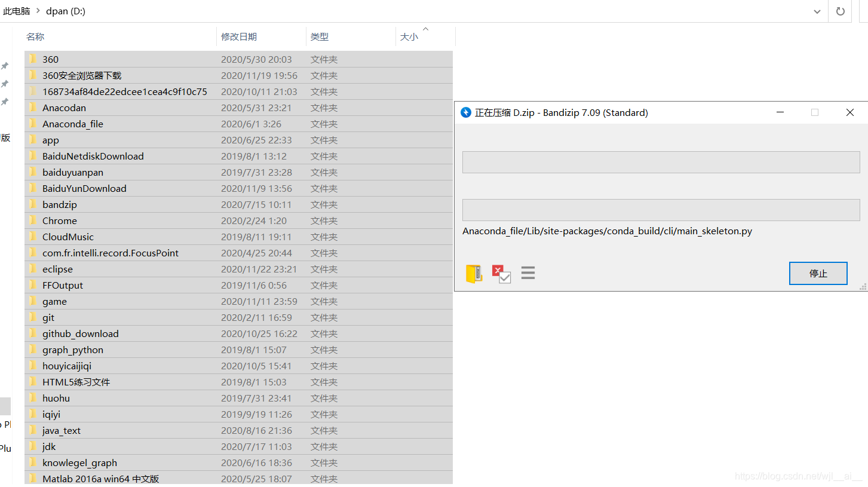
Task: Click the refresh icon in the Explorer address bar
Action: coord(840,11)
